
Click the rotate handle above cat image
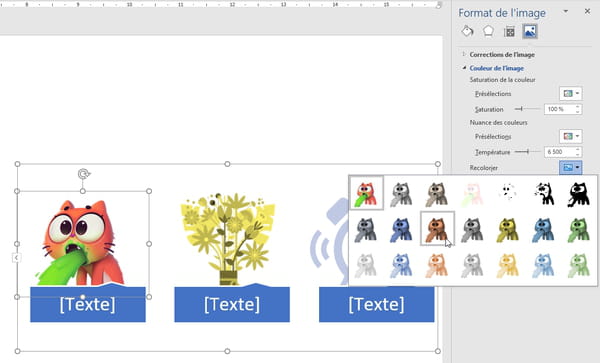point(83,174)
